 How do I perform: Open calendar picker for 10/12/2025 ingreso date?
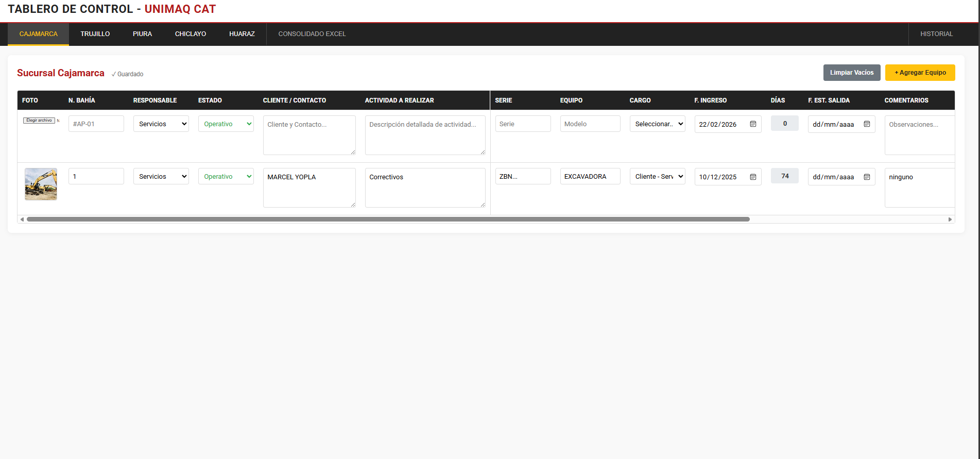pyautogui.click(x=753, y=177)
